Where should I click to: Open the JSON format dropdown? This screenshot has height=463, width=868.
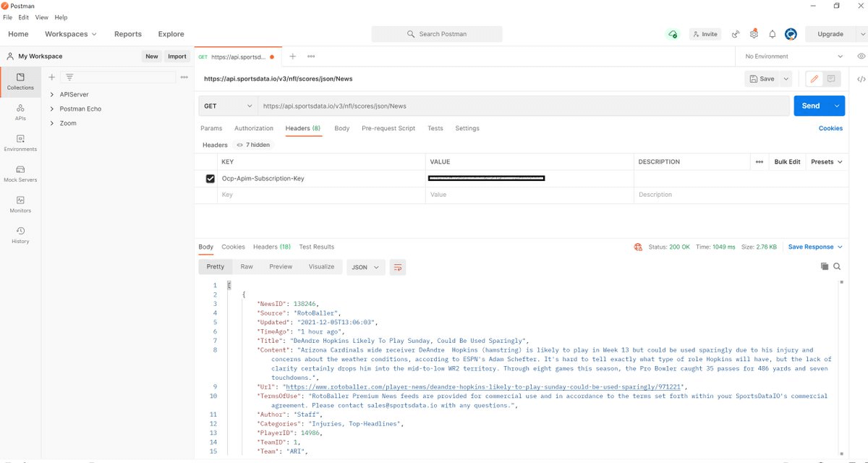(364, 267)
